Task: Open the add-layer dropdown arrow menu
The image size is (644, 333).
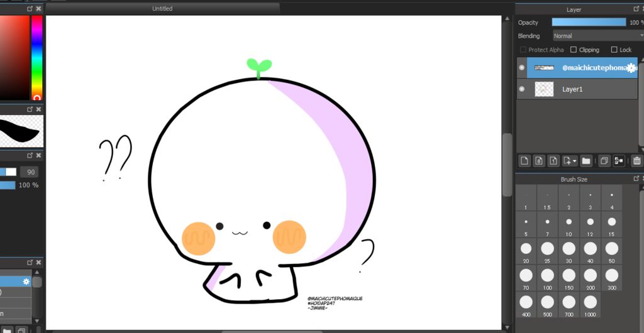Action: coord(575,161)
